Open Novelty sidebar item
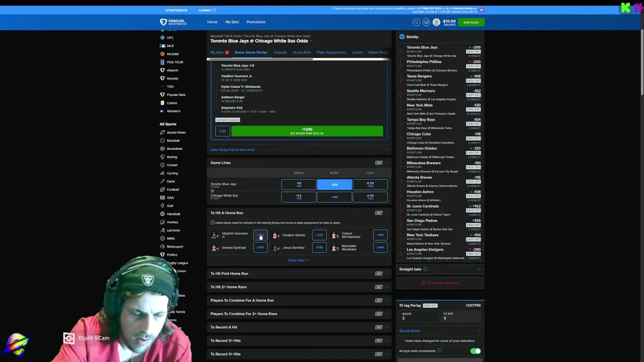644x362 pixels. click(x=172, y=78)
